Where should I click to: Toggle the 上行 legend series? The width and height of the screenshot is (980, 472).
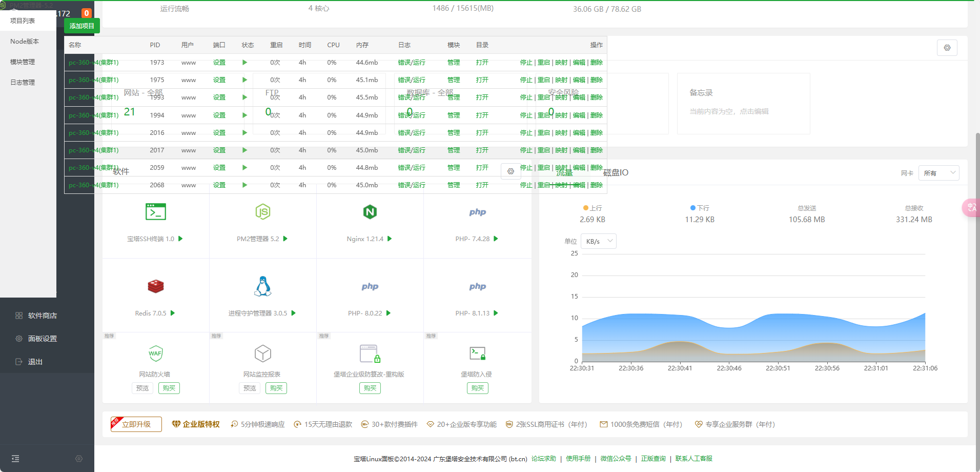[x=593, y=208]
